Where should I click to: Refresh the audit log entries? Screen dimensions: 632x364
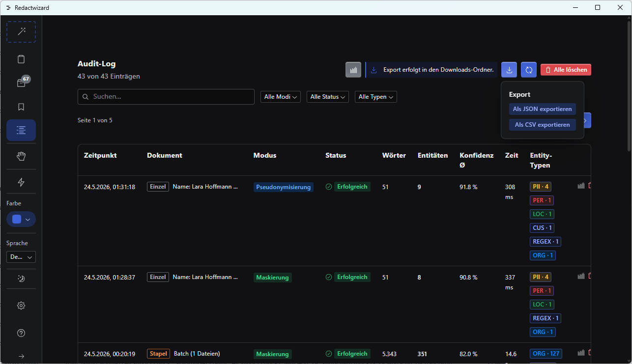tap(529, 70)
